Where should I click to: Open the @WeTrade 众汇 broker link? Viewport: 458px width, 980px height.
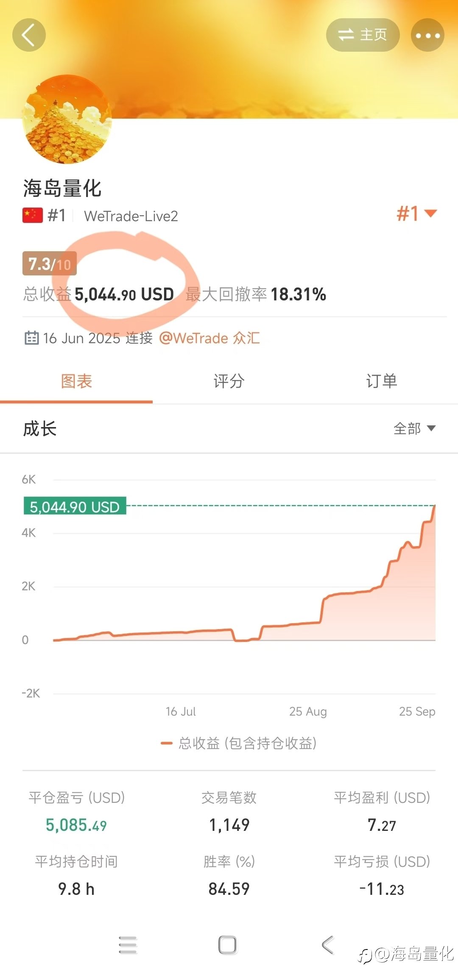[209, 338]
